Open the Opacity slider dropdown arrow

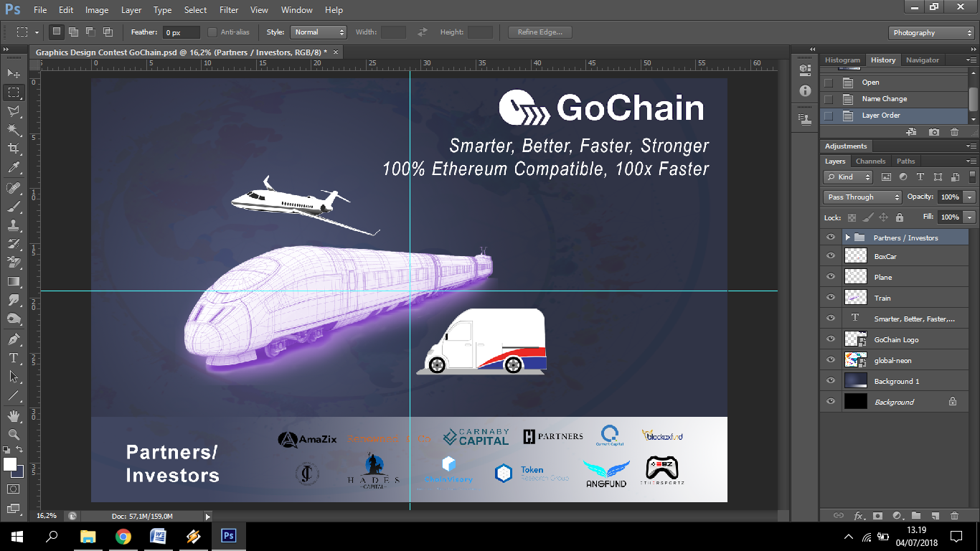pos(970,197)
